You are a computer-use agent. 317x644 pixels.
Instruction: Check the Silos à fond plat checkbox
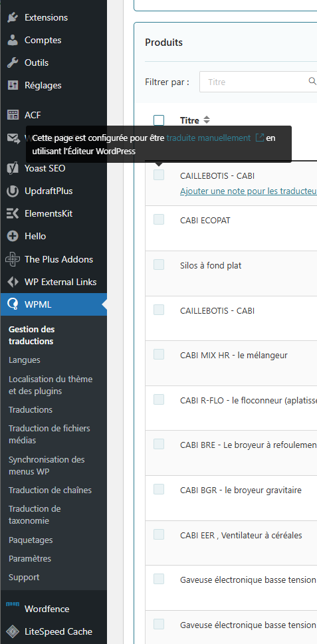pos(159,265)
